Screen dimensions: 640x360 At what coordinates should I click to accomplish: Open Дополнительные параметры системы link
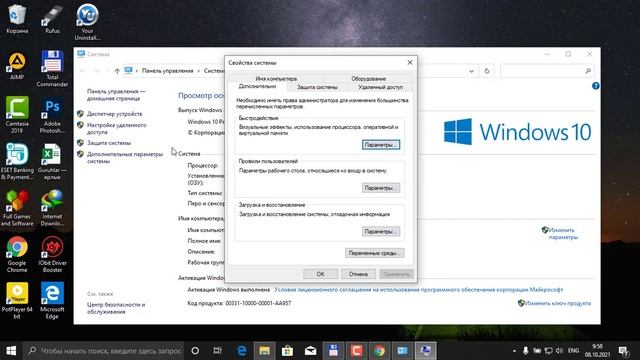click(125, 158)
